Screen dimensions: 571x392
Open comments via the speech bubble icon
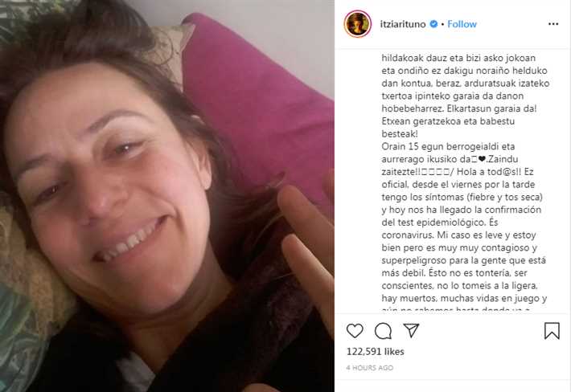[383, 331]
